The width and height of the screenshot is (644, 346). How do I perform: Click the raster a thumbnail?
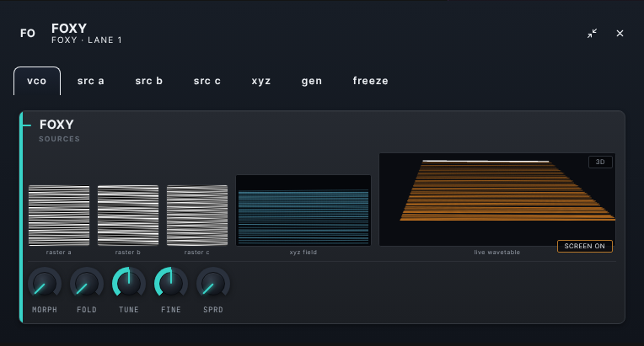(x=59, y=216)
